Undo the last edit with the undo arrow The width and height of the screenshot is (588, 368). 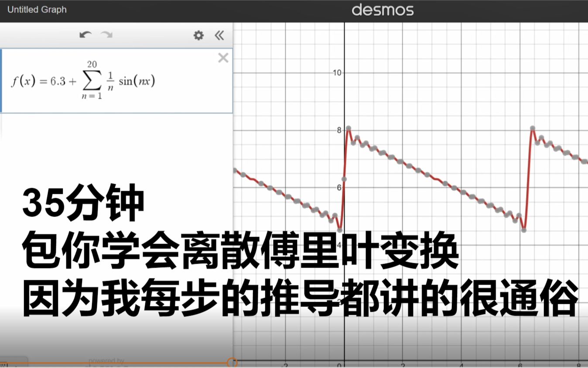(x=85, y=35)
